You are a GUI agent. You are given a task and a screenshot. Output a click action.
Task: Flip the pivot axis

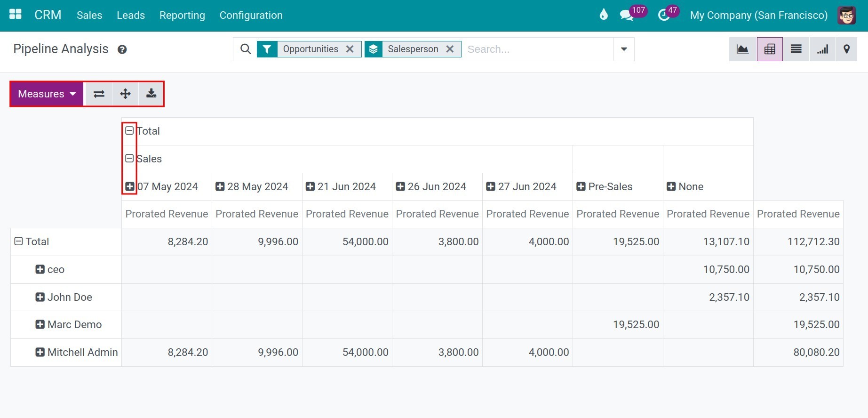click(x=99, y=94)
